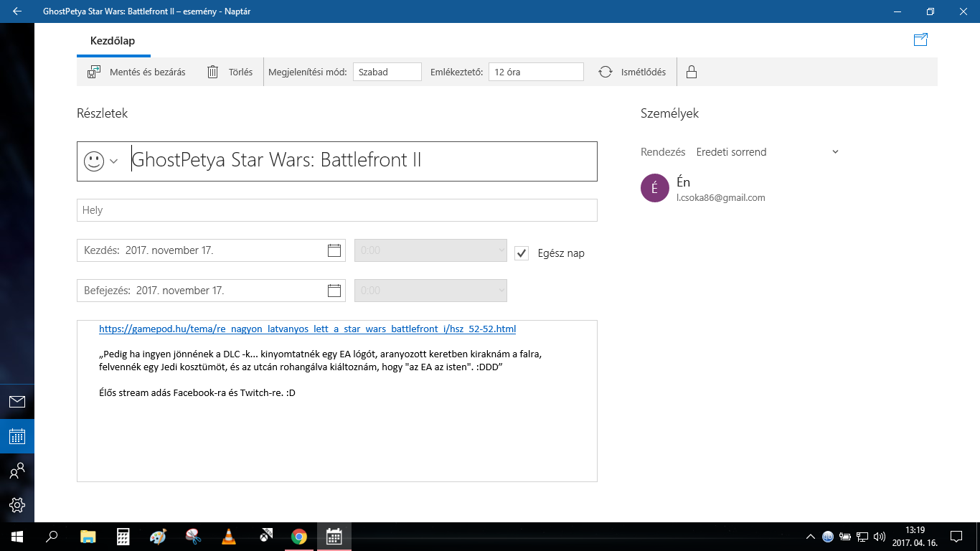Click the Törlés trash button
Screen dimensions: 980x551
click(x=230, y=72)
